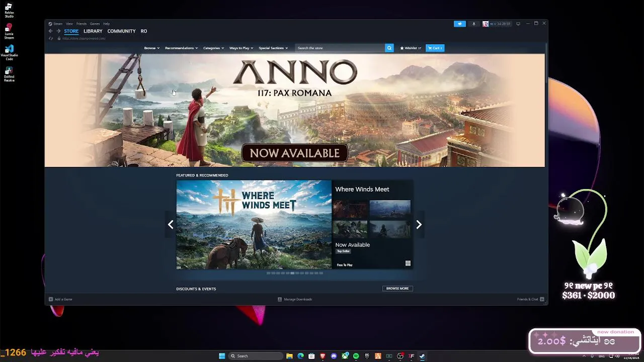Viewport: 644px width, 362px height.
Task: Select the first Where Winds Meet screenshot thumbnail
Action: tap(350, 209)
